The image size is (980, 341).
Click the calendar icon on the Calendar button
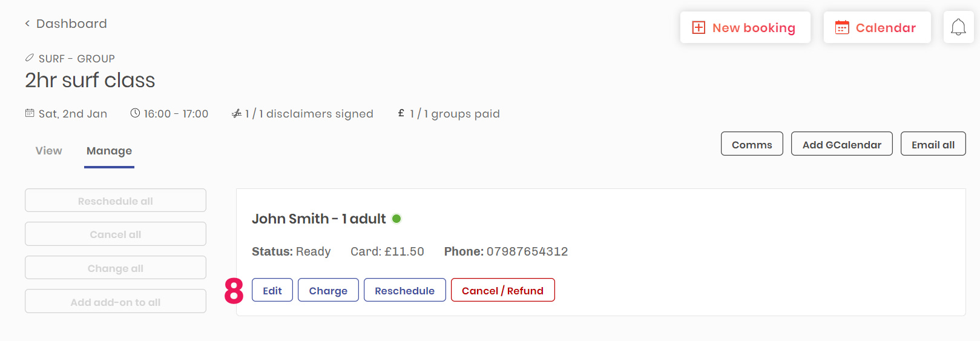tap(842, 27)
